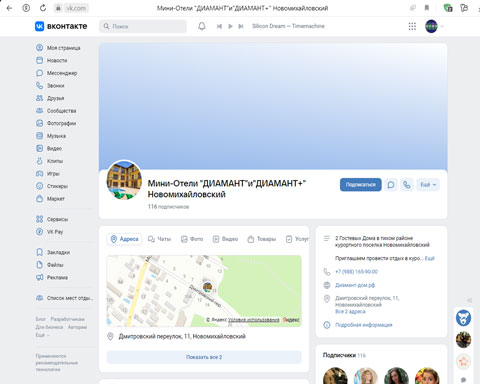Open Закладки in sidebar
Image resolution: width=480 pixels, height=384 pixels.
[53, 252]
